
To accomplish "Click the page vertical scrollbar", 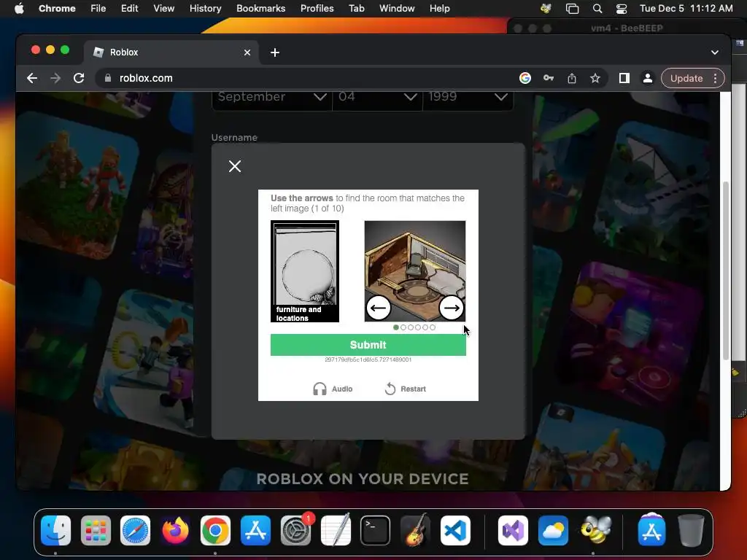I will [x=726, y=271].
